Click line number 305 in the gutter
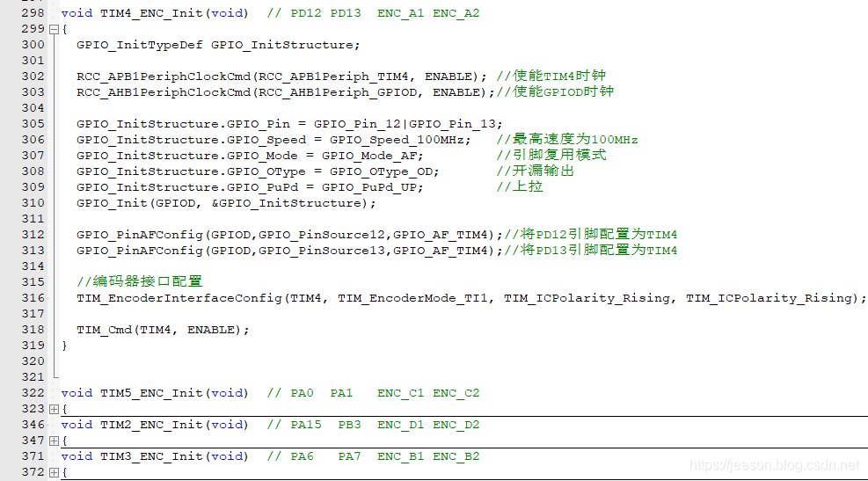 coord(33,123)
